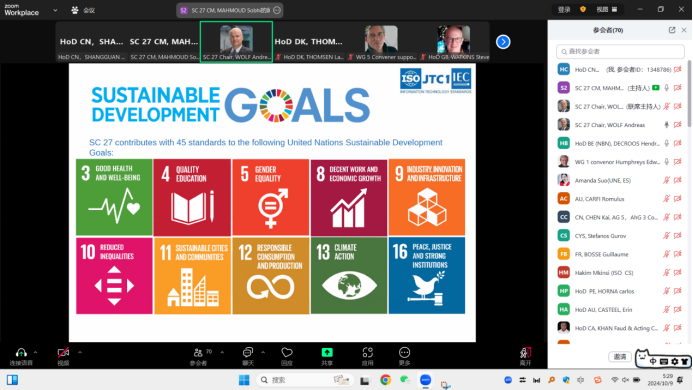The width and height of the screenshot is (693, 390).
Task: Open widgets panel icon on taskbar
Action: [12, 380]
